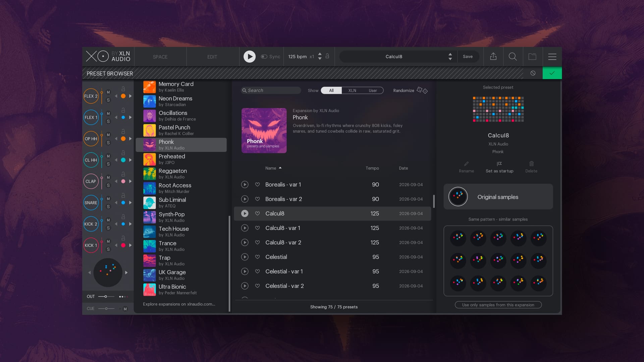The width and height of the screenshot is (644, 362).
Task: Select the KICK 2 drum channel
Action: tap(91, 224)
